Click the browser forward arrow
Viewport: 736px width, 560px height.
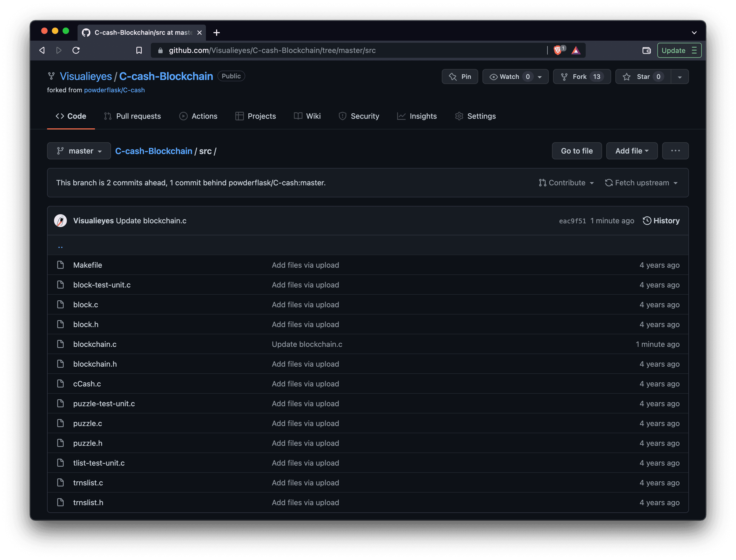59,50
